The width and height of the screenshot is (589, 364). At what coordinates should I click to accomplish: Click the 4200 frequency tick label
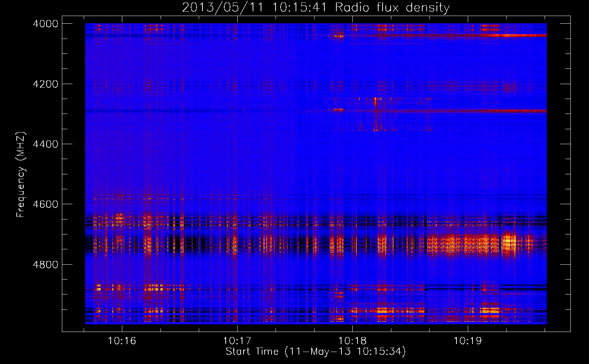pyautogui.click(x=46, y=84)
